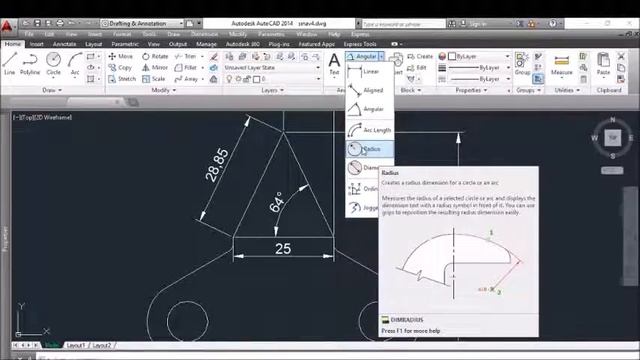Open the Unsaved Layer State dropdown
This screenshot has height=360, width=640.
click(272, 68)
